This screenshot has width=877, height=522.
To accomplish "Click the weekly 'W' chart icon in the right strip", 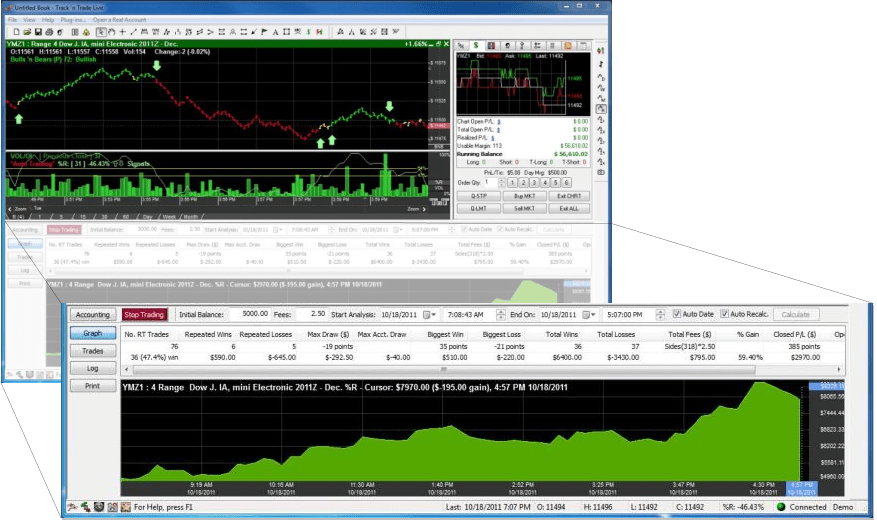I will coord(601,88).
